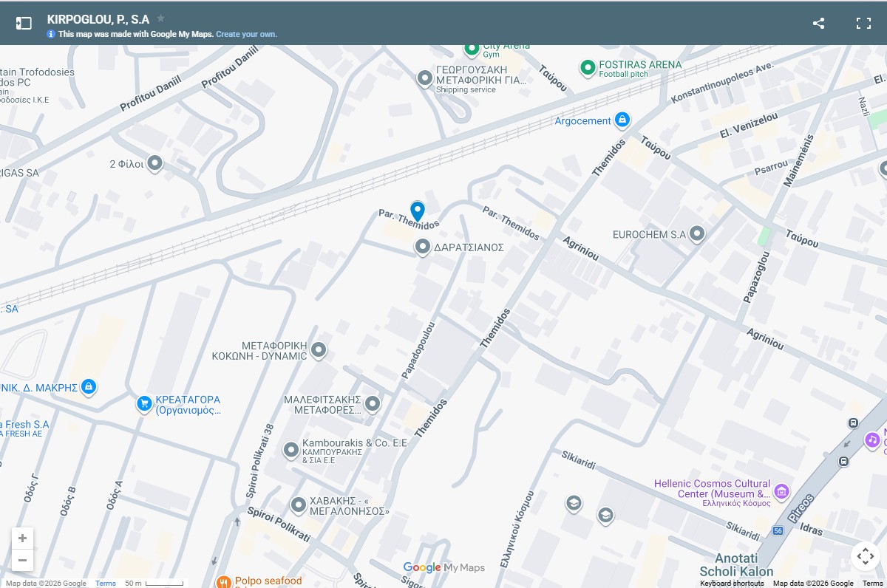The width and height of the screenshot is (887, 588).
Task: Zoom in on the map
Action: click(22, 539)
